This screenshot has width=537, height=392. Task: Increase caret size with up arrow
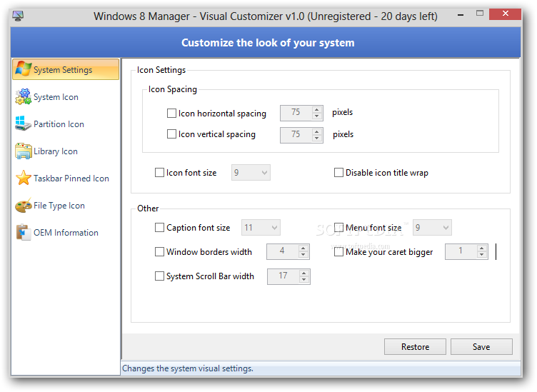[481, 248]
